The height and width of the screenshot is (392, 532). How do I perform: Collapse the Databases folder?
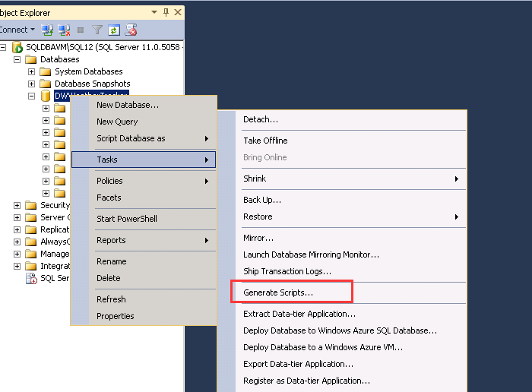point(17,60)
